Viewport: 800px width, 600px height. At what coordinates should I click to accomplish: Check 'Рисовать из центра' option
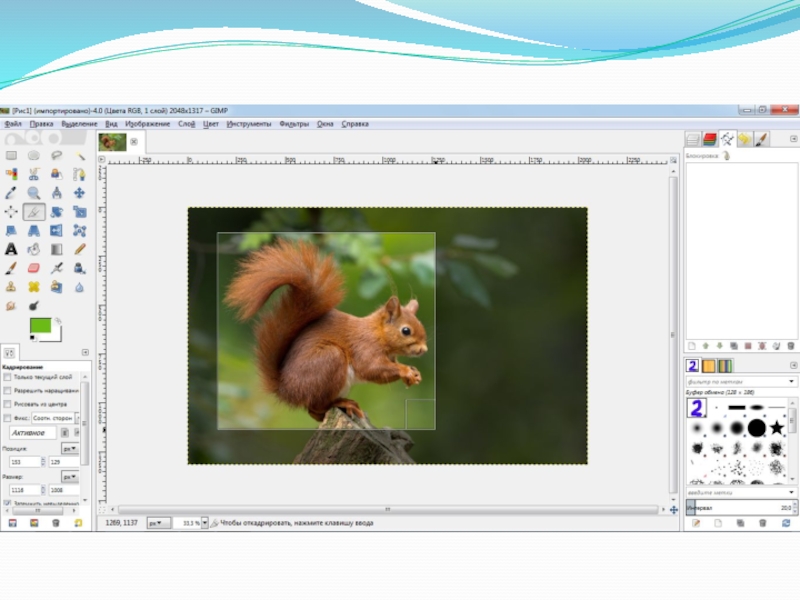(8, 404)
